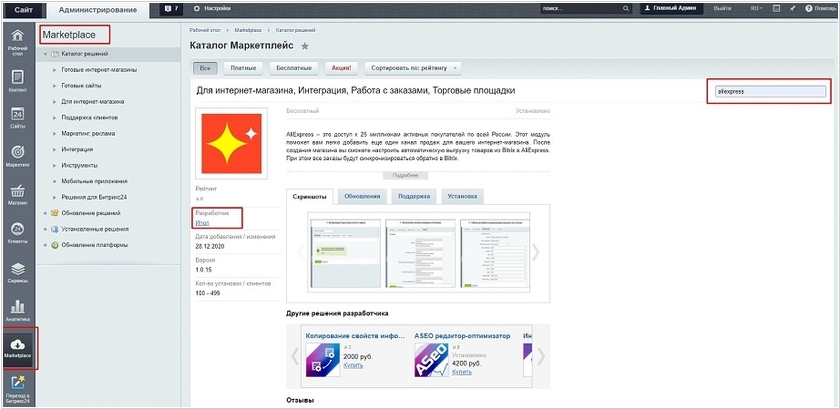Select the Бесплатные filter button

pos(294,68)
